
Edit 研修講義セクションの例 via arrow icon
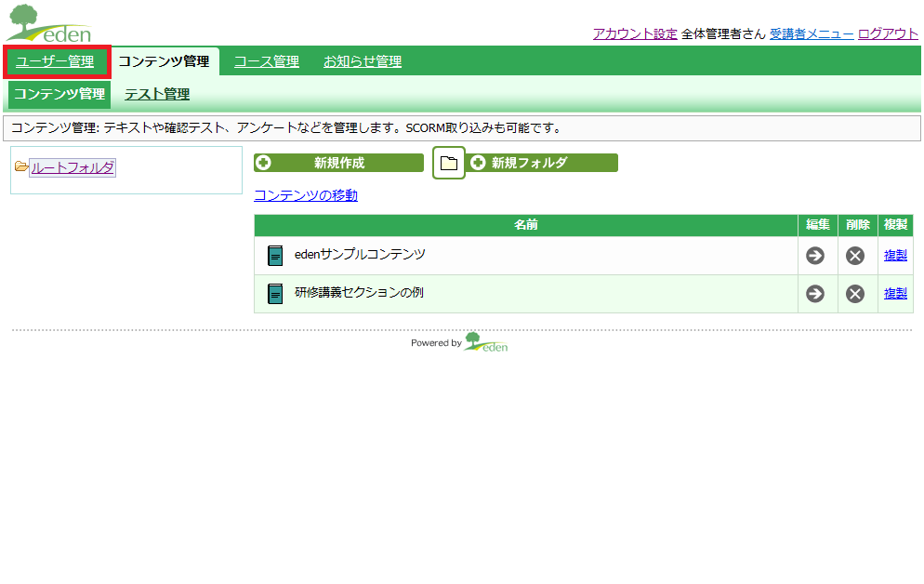tap(815, 294)
